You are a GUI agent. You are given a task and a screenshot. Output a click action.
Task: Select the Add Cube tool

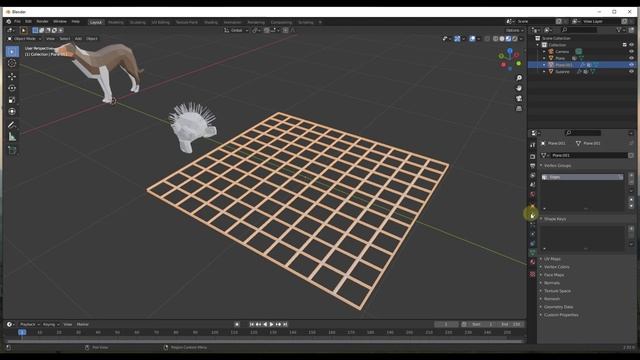tap(12, 150)
